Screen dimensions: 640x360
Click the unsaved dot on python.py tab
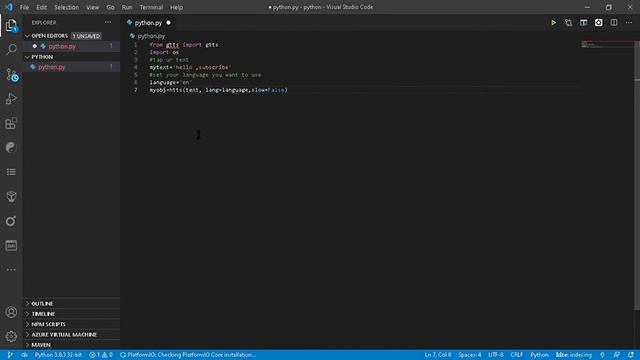169,23
